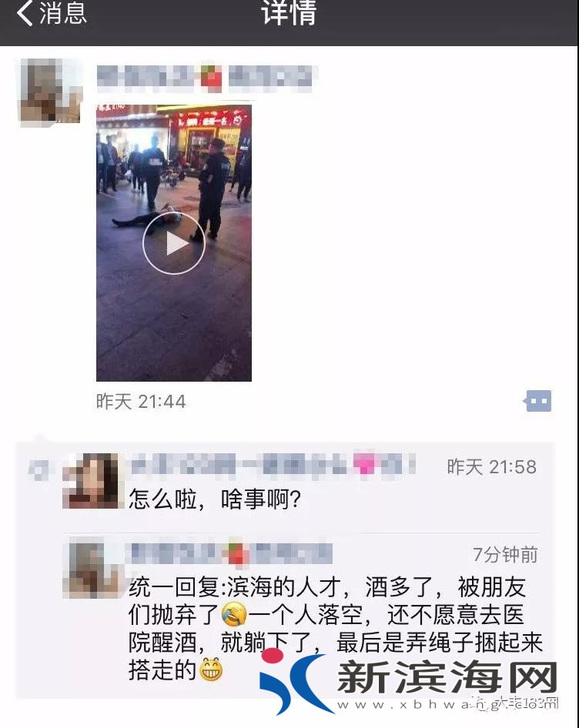Viewport: 579px width, 728px height.
Task: Tap the grinning emoji after 搭走的
Action: [x=211, y=670]
